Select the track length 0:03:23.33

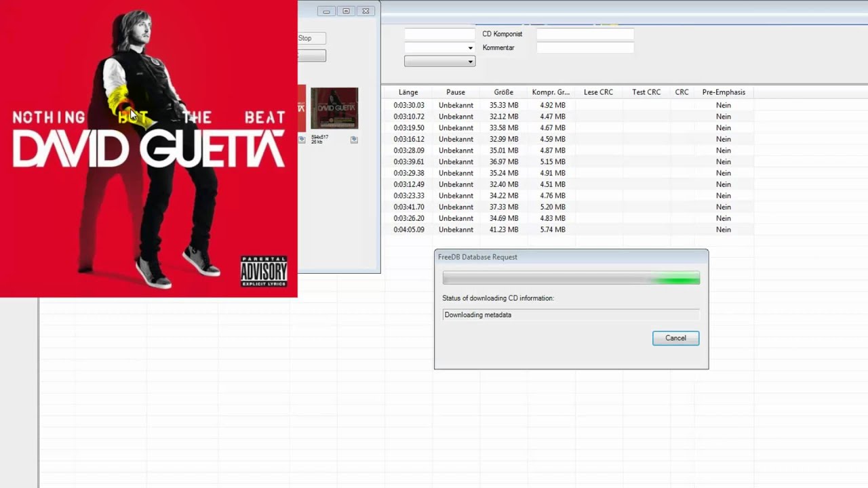(409, 196)
